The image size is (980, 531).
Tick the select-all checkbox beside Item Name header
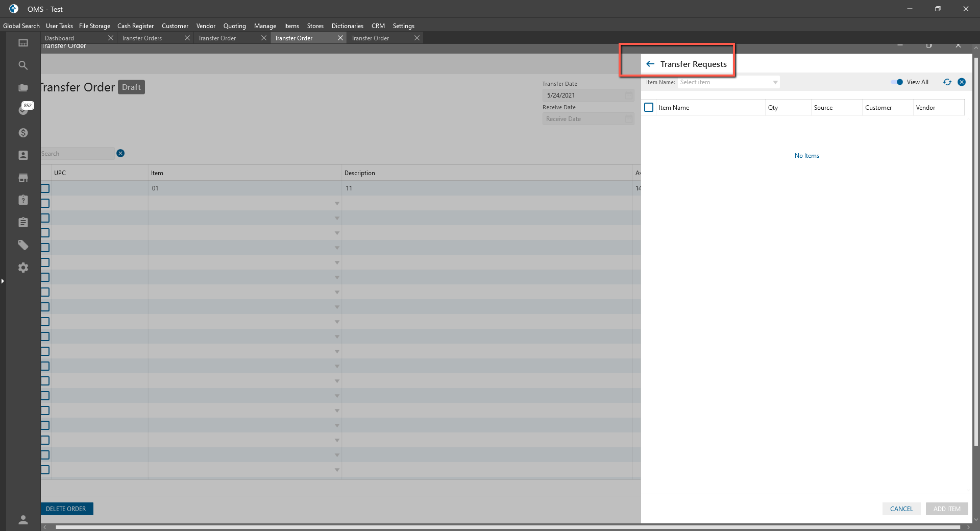click(x=649, y=107)
